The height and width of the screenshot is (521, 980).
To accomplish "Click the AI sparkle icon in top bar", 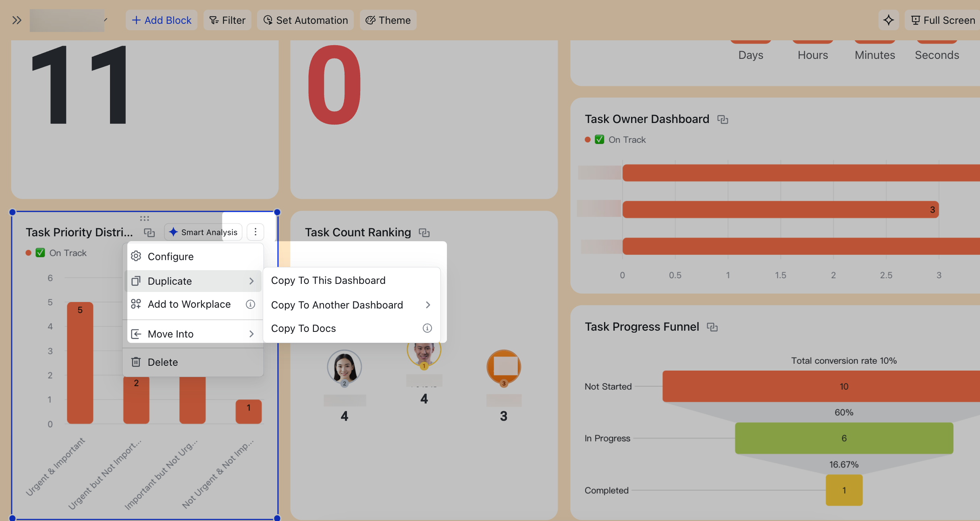I will point(889,20).
